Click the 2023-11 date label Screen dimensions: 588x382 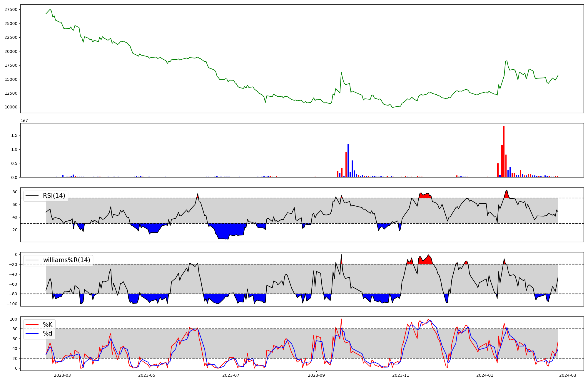click(x=401, y=375)
